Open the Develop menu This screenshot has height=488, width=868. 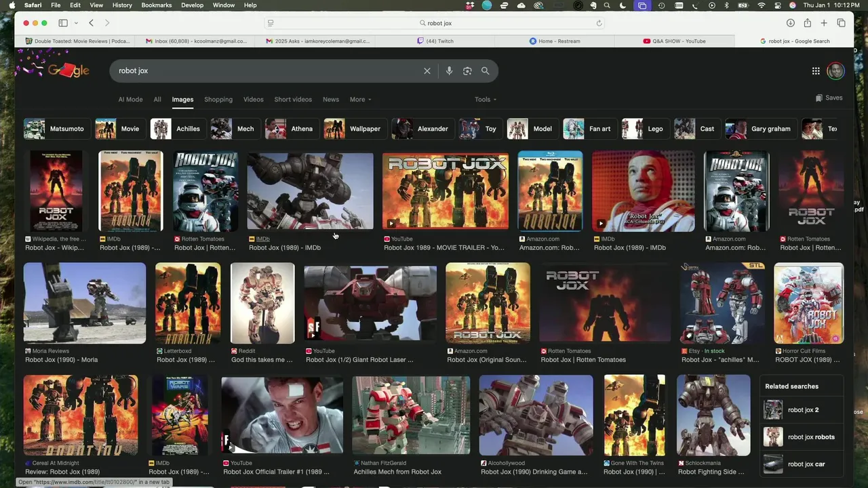tap(192, 5)
